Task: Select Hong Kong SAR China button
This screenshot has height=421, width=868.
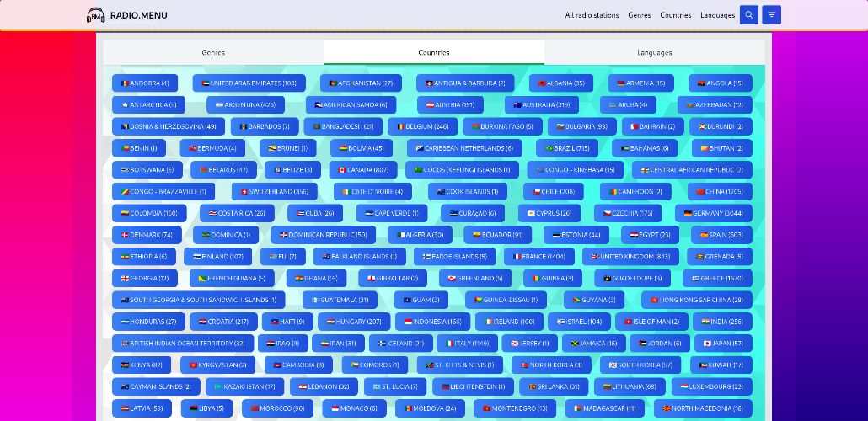Action: (697, 300)
